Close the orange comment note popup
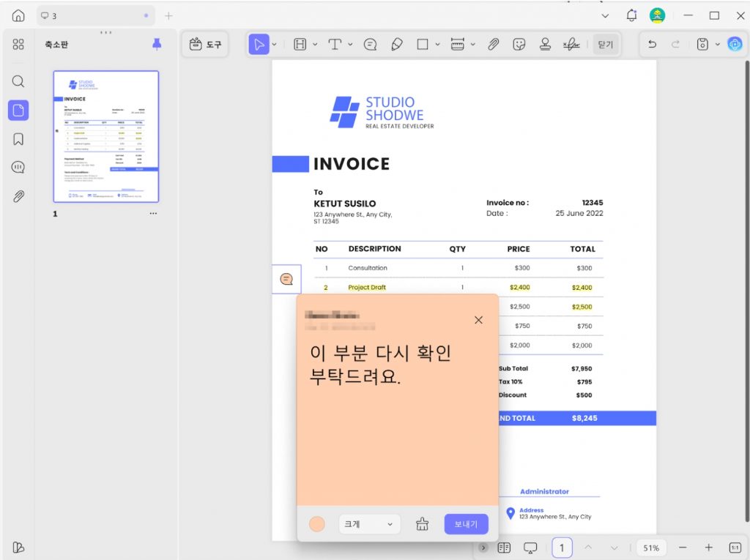The width and height of the screenshot is (750, 560). [x=478, y=320]
